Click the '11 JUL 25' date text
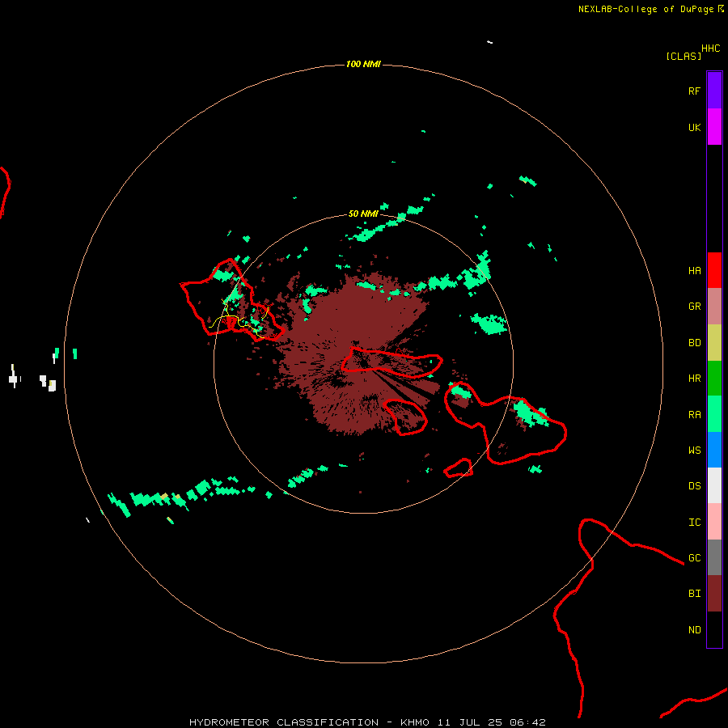The width and height of the screenshot is (728, 728). 469,722
